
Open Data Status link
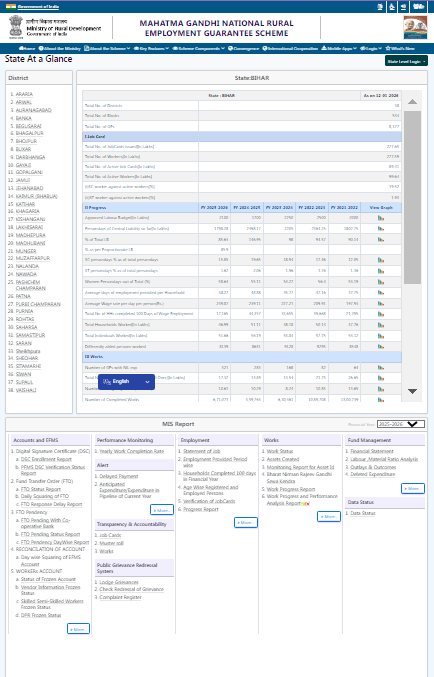click(x=363, y=513)
